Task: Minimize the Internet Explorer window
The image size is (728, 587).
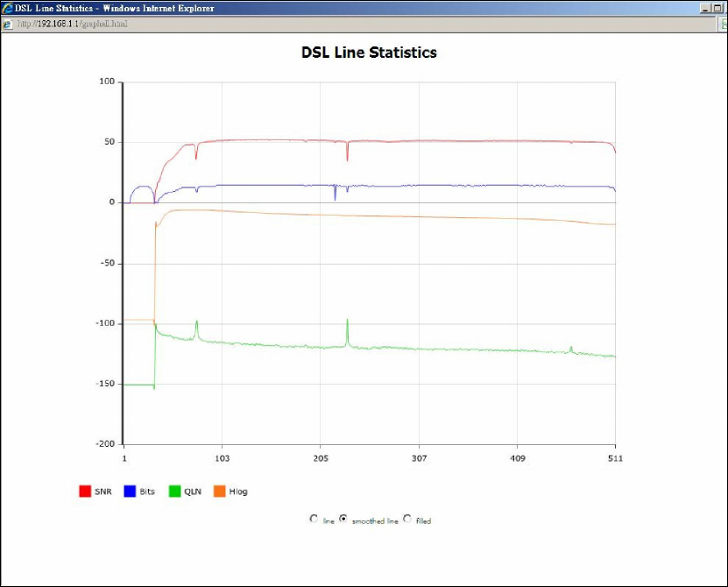Action: 705,8
